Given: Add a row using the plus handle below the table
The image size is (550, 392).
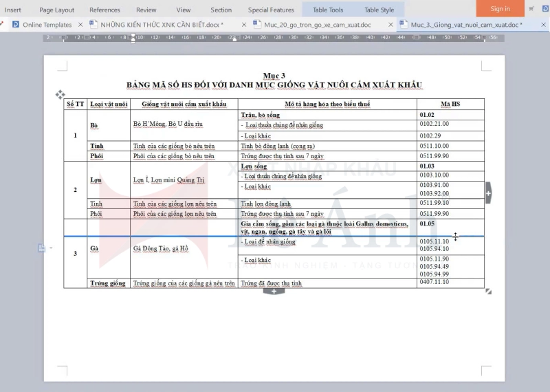Looking at the screenshot, I should [274, 292].
